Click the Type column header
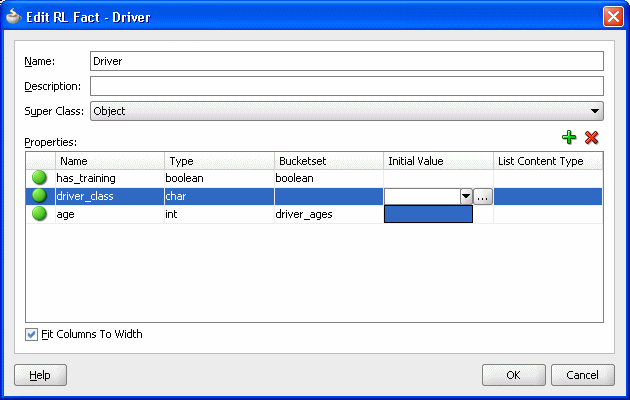Viewport: 630px width, 400px height. pyautogui.click(x=219, y=161)
